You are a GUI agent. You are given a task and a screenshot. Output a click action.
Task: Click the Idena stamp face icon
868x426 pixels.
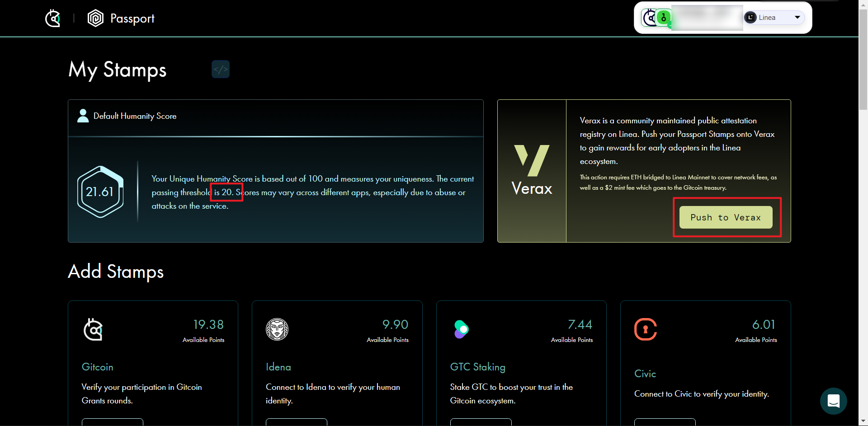[277, 329]
